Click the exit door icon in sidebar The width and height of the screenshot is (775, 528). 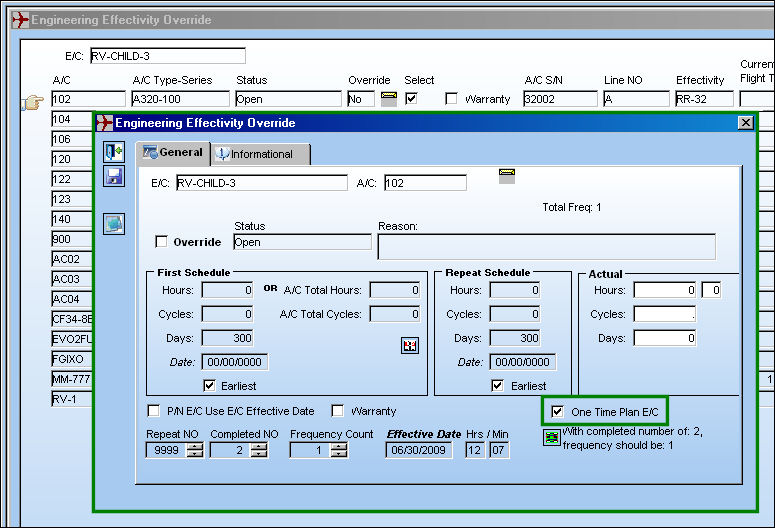click(114, 152)
